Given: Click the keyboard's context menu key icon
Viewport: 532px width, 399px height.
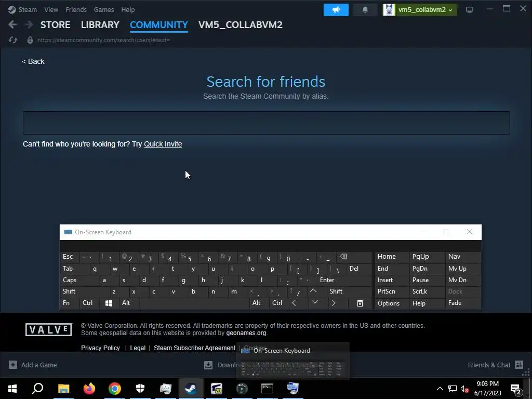Looking at the screenshot, I should tap(360, 303).
